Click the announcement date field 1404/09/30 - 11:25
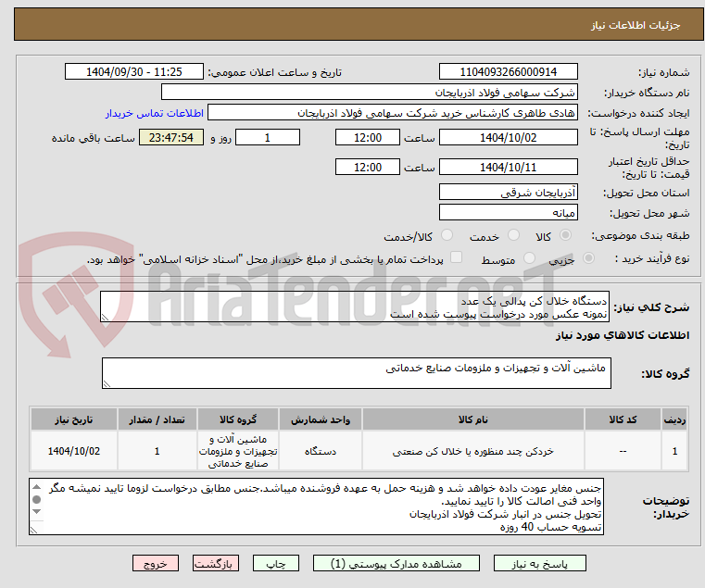 [134, 71]
